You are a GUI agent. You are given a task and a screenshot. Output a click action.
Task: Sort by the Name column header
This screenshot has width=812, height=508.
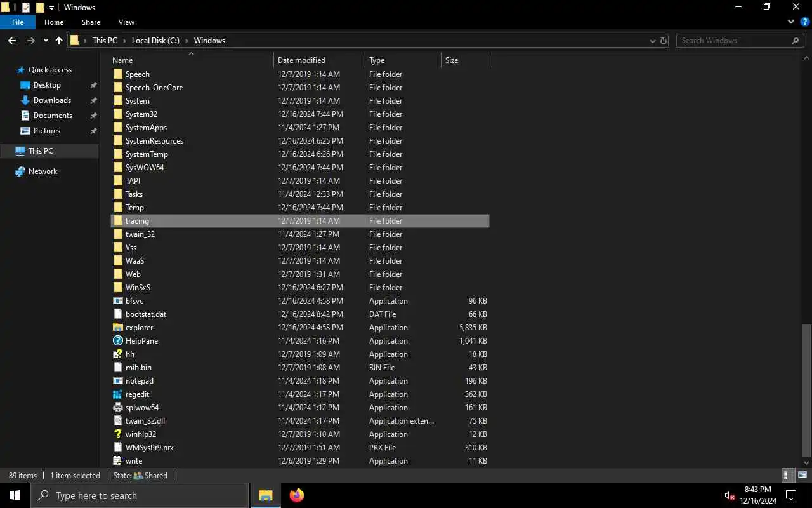pos(191,60)
